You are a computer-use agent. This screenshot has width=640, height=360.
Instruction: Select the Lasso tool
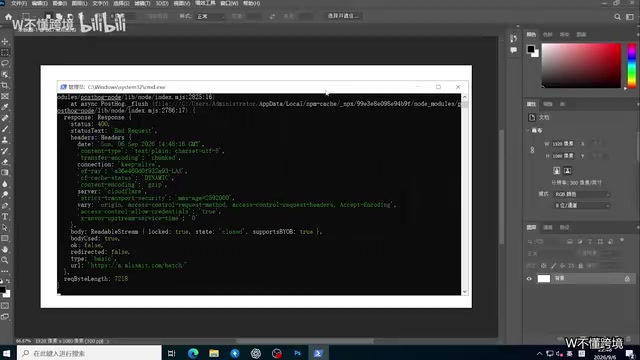(x=5, y=64)
